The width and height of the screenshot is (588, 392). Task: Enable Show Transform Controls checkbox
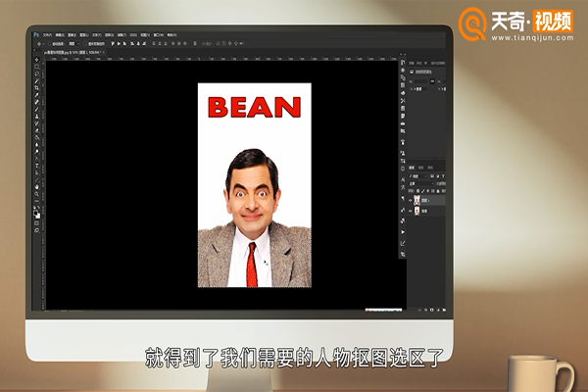pos(85,44)
